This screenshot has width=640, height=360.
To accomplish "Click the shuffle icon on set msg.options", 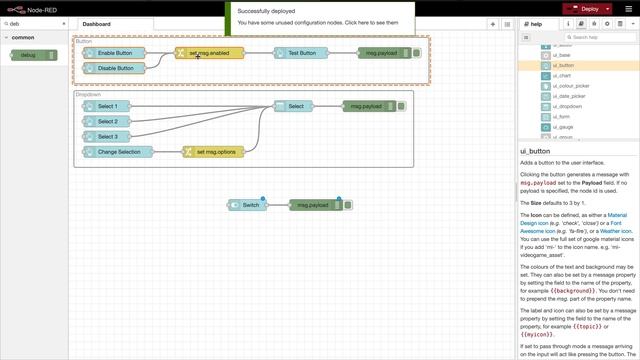I will 188,152.
